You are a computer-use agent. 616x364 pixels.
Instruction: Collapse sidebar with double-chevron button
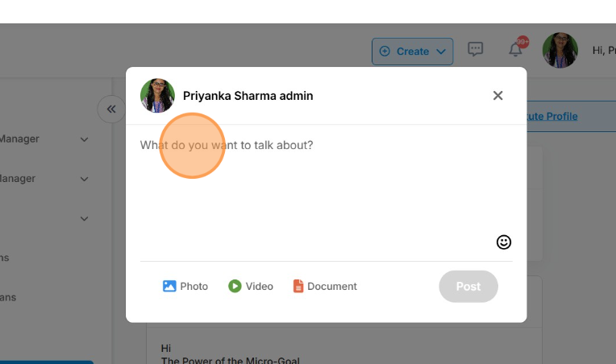click(x=111, y=109)
